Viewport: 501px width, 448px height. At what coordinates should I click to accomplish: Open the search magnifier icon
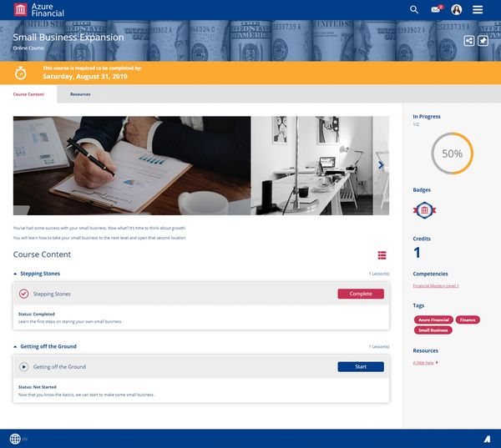click(x=414, y=9)
